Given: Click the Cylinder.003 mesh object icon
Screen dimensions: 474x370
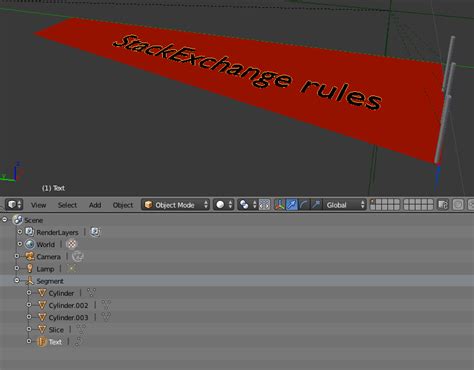Looking at the screenshot, I should click(42, 317).
